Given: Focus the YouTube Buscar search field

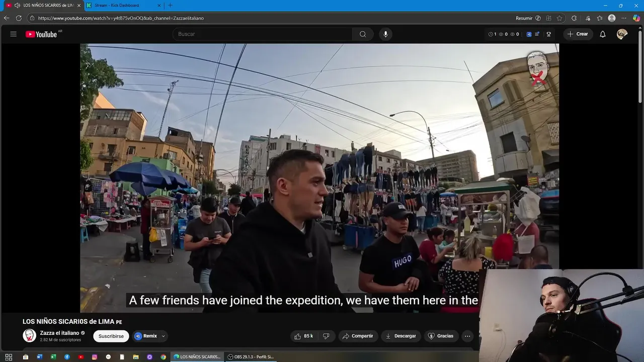Looking at the screenshot, I should (x=263, y=34).
